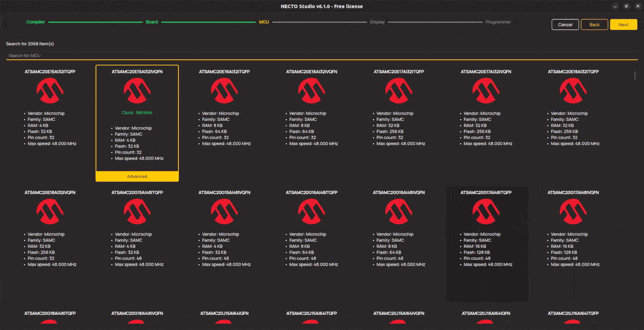
Task: Click Flash: 256 KB on ATSAMC20E17AI32ITQFP
Action: 390,131
